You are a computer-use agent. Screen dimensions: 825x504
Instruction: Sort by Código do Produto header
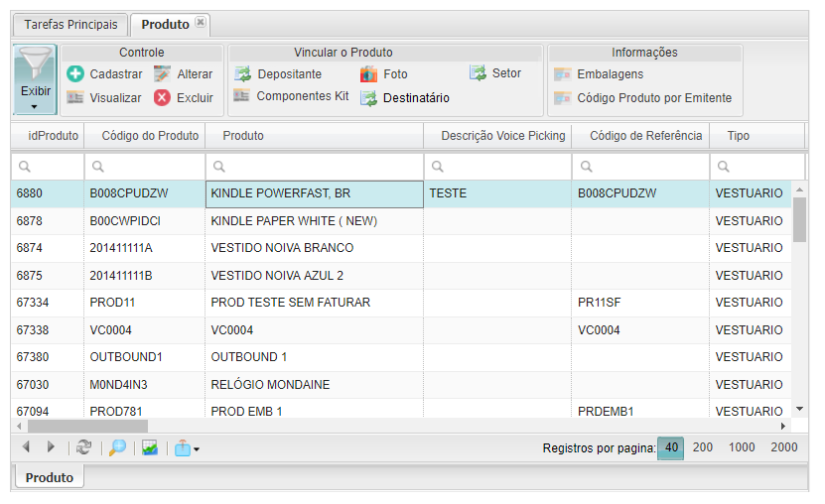coord(145,136)
